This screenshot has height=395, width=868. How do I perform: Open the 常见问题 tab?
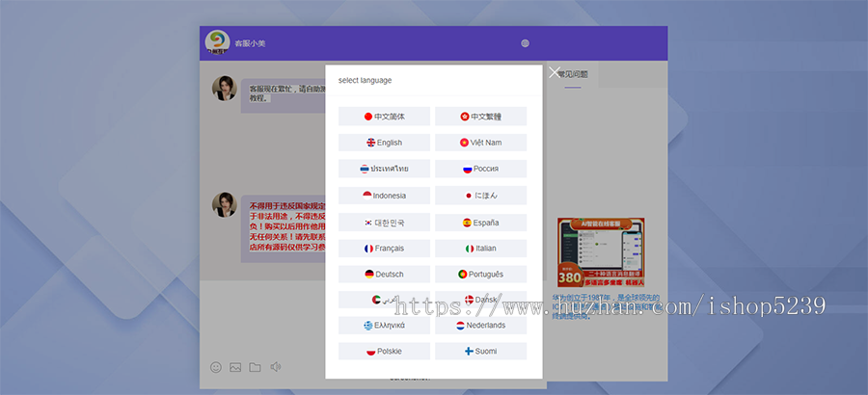(572, 74)
